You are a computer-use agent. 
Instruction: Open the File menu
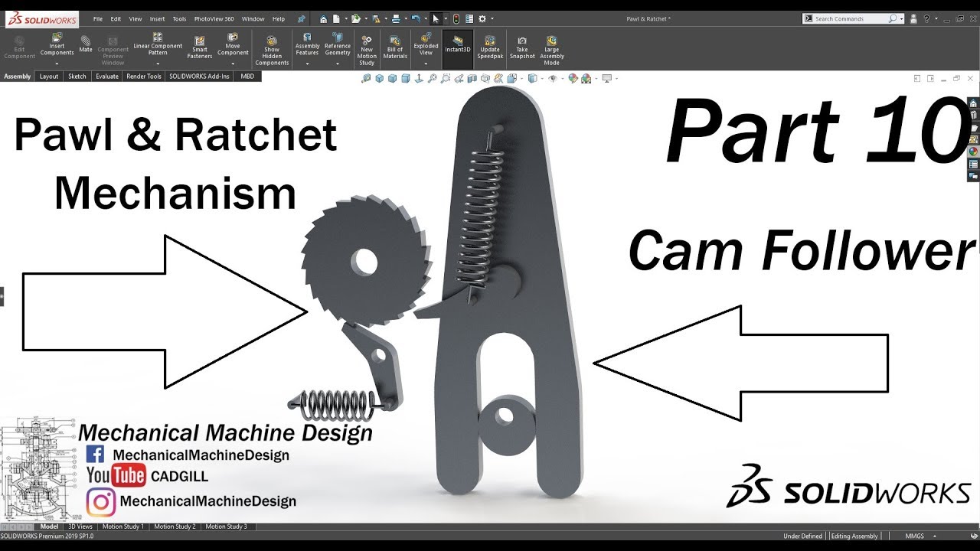tap(98, 18)
